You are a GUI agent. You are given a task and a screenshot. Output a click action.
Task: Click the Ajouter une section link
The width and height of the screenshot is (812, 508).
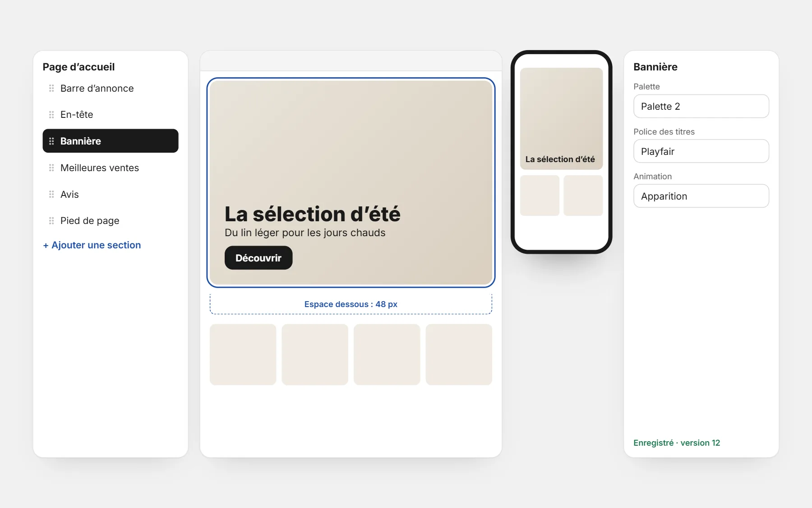point(92,245)
